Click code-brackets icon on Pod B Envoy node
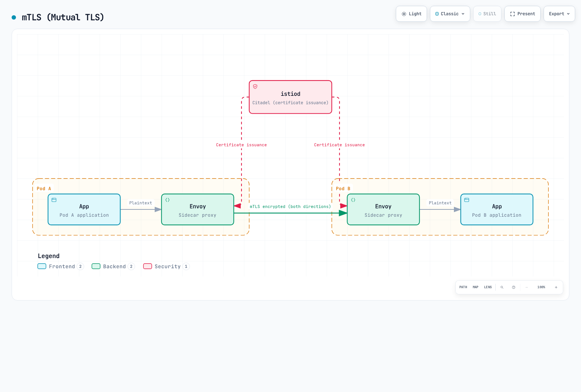Image resolution: width=581 pixels, height=392 pixels. tap(353, 200)
